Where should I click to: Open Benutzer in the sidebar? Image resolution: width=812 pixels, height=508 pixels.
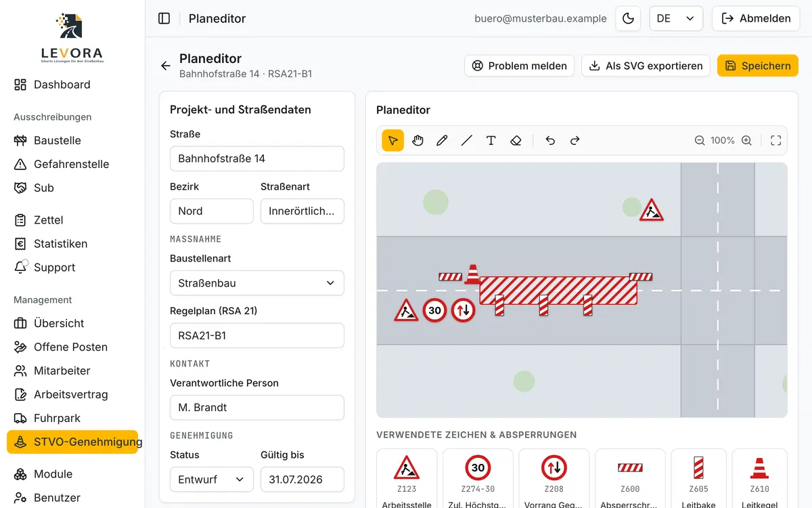(x=72, y=498)
